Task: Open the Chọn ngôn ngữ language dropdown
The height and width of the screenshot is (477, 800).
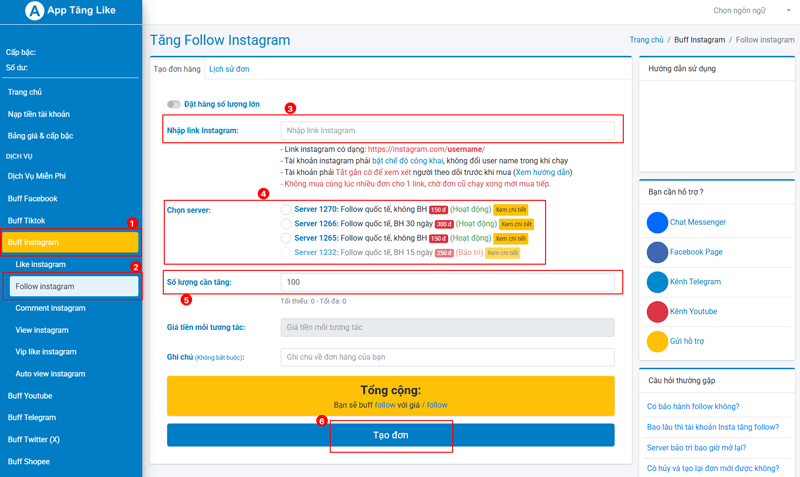Action: 751,11
